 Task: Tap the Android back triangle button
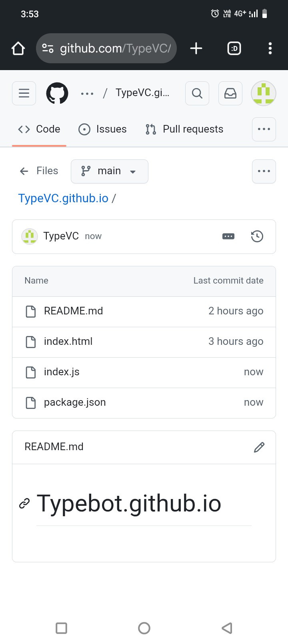coord(227,628)
